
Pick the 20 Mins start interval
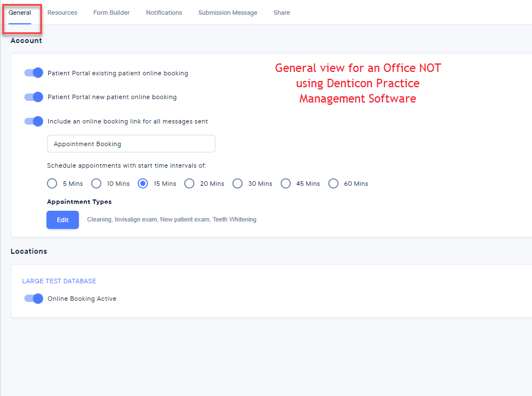tap(189, 184)
